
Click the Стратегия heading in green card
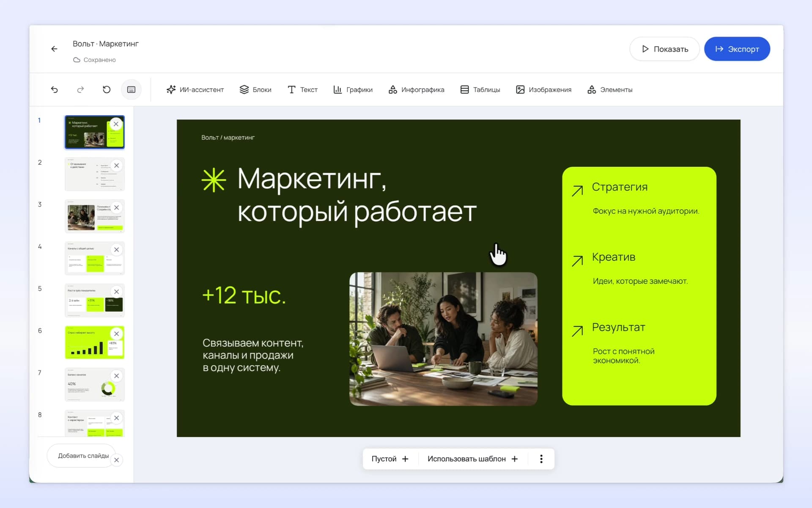(620, 187)
